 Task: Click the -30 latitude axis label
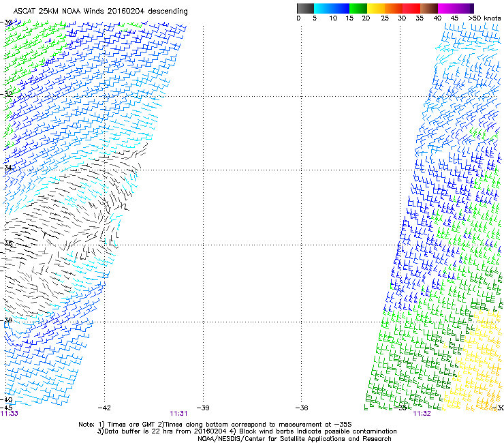[x=6, y=22]
